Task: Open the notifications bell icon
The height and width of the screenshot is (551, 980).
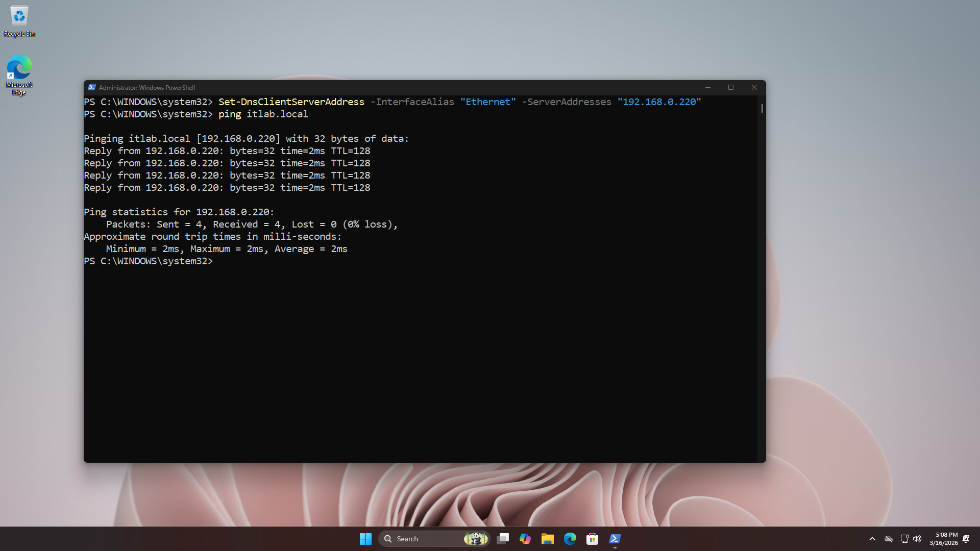Action: (x=966, y=539)
